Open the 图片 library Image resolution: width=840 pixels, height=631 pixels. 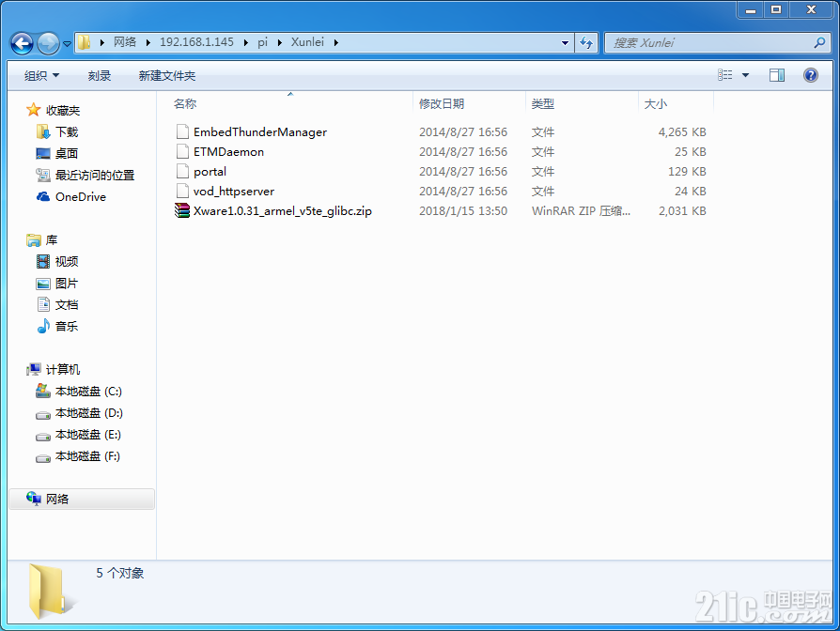[x=67, y=284]
